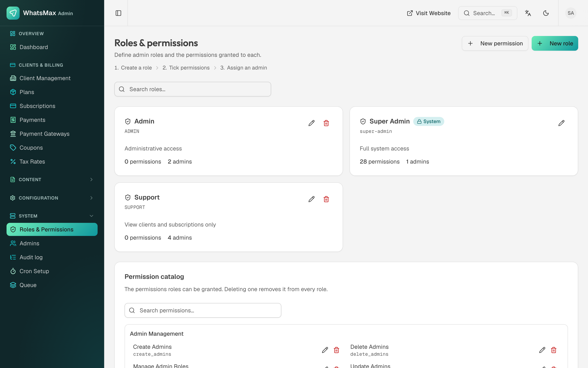
Task: Edit the Delete Admins permission
Action: tap(542, 350)
